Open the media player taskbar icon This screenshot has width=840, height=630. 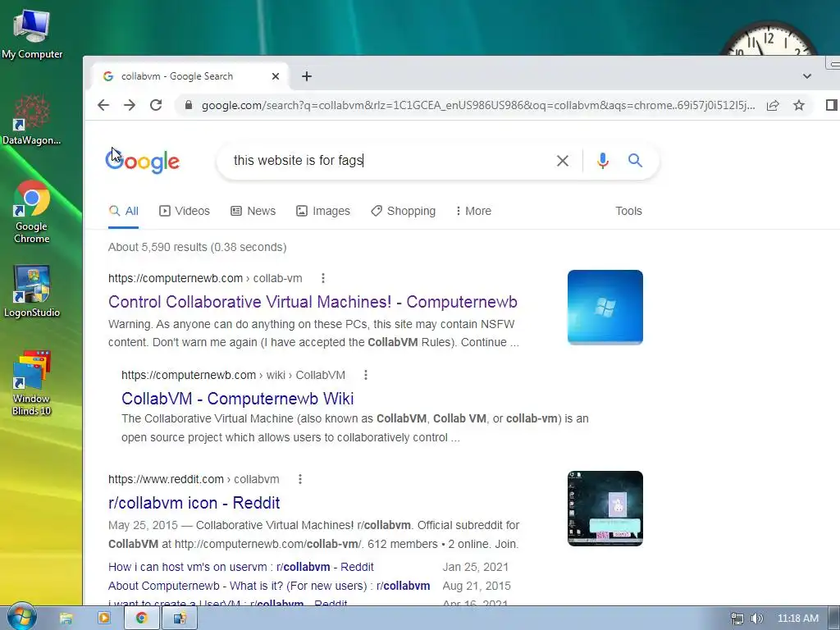pyautogui.click(x=104, y=619)
